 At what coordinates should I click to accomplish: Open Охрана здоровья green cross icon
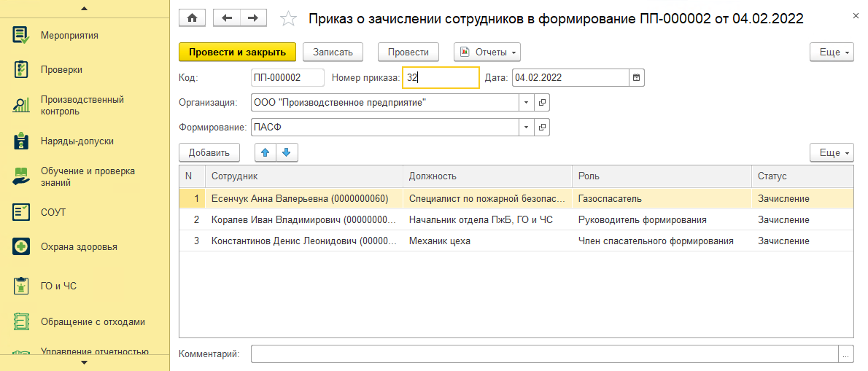pyautogui.click(x=21, y=246)
